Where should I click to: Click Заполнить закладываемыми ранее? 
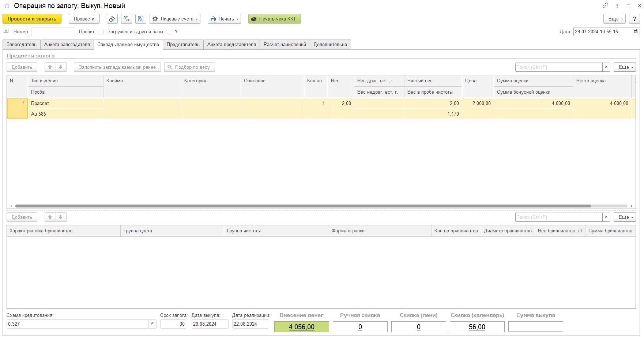tap(117, 67)
